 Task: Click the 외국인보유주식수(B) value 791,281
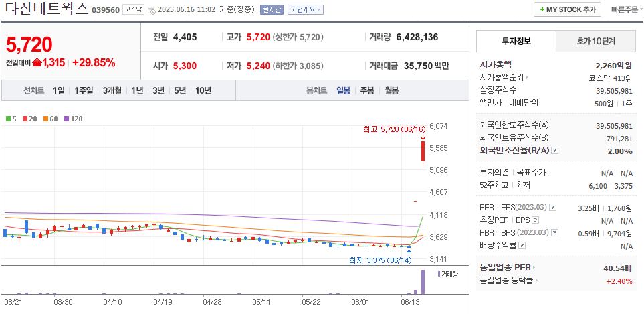619,139
